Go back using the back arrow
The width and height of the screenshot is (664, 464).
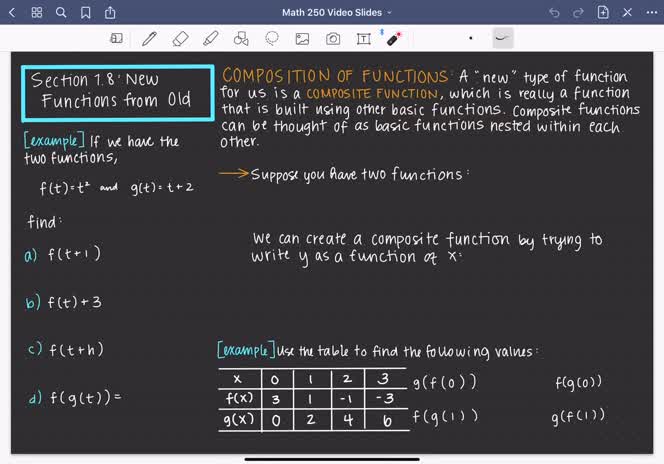tap(14, 13)
